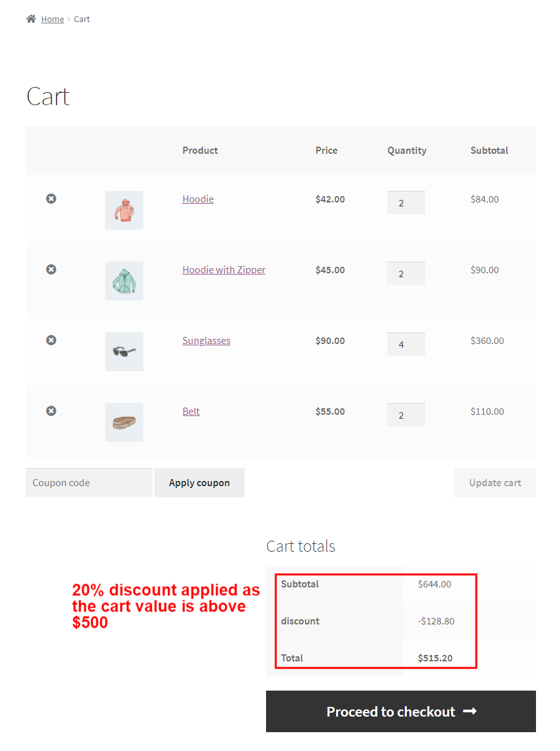The height and width of the screenshot is (751, 560).
Task: Open the Hoodie product page link
Action: 198,199
